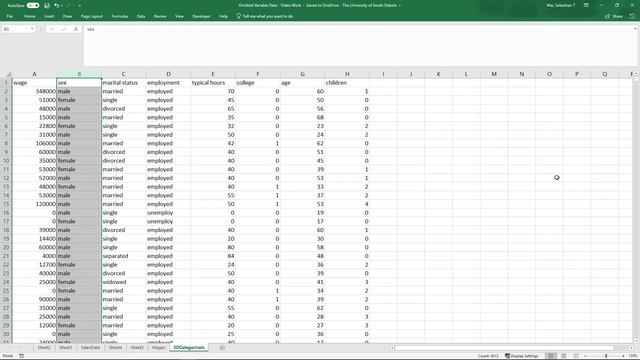This screenshot has width=640, height=360.
Task: Click the zoom percentage level
Action: tap(633, 356)
